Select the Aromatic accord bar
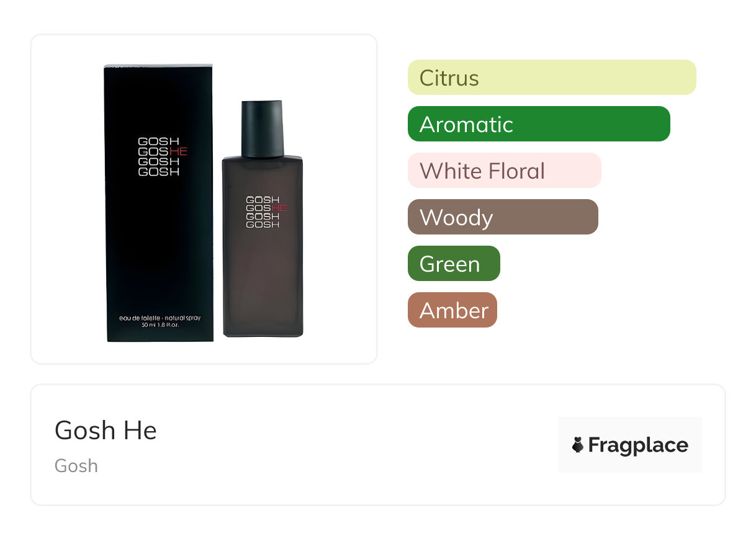756x536 pixels. pos(539,124)
